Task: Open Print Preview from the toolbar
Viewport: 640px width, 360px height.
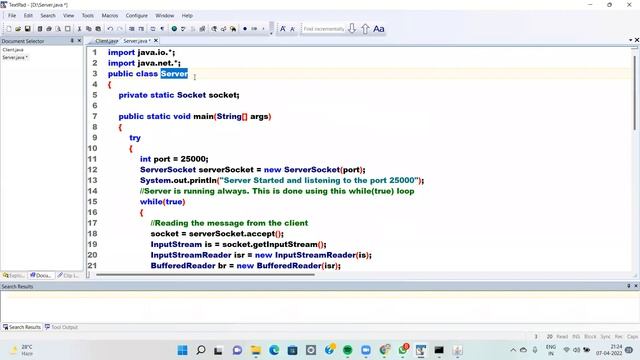Action: 58,29
